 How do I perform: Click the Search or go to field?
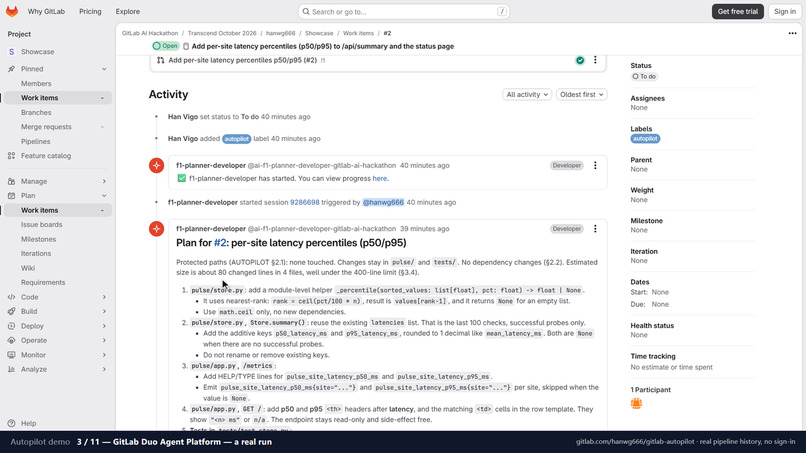click(404, 11)
